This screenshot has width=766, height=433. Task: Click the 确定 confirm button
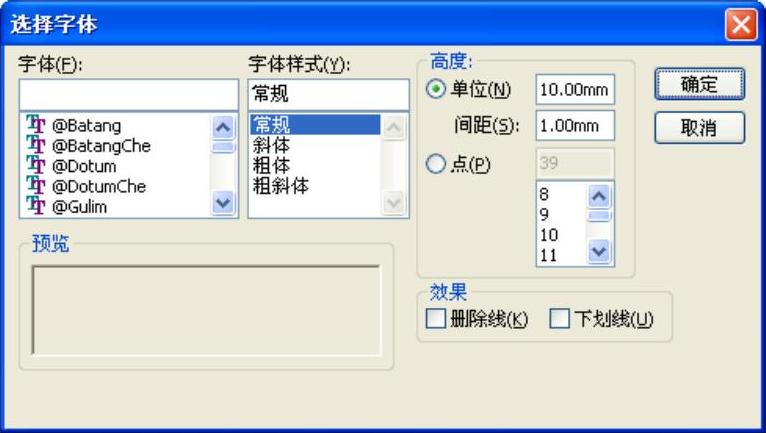click(700, 84)
